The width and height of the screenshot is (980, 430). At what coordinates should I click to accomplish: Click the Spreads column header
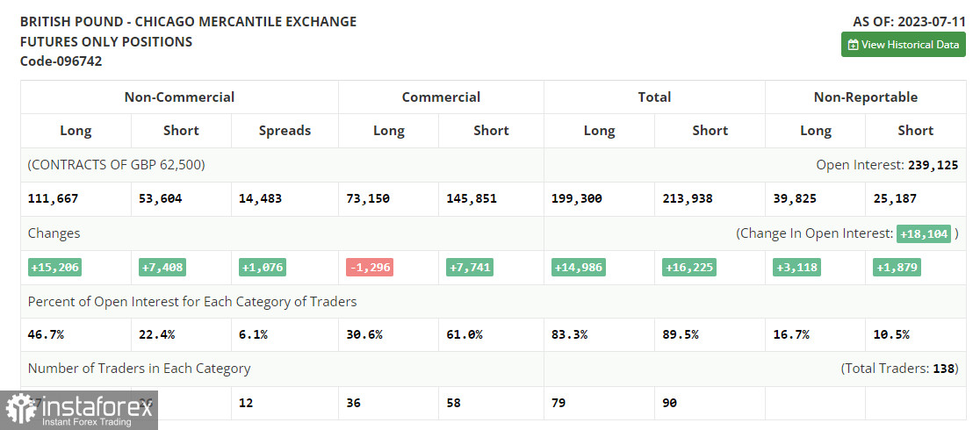(x=285, y=131)
